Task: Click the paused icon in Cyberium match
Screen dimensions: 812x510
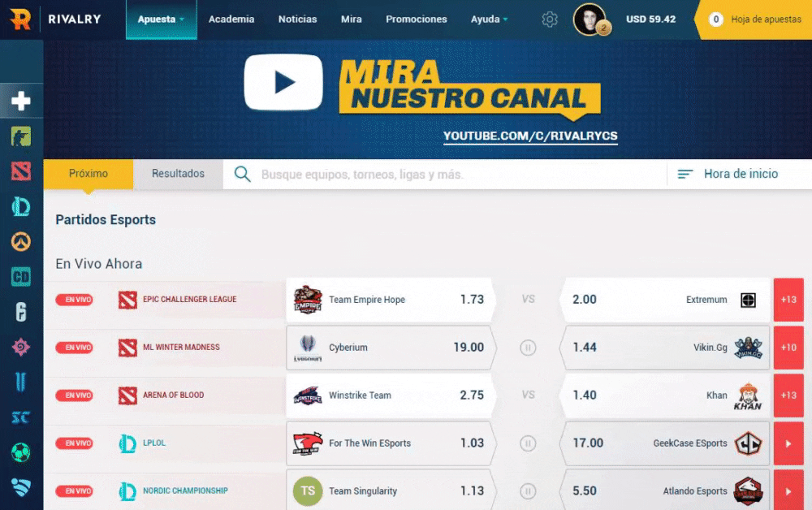Action: pos(528,348)
